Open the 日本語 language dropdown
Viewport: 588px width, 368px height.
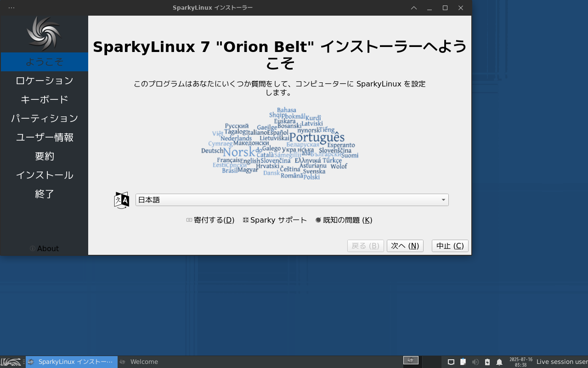coord(292,200)
